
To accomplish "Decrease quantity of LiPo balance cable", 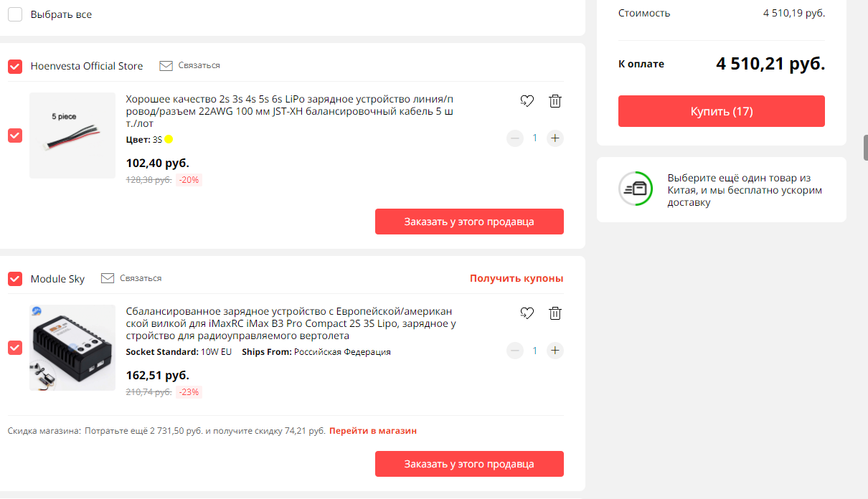I will [x=515, y=138].
